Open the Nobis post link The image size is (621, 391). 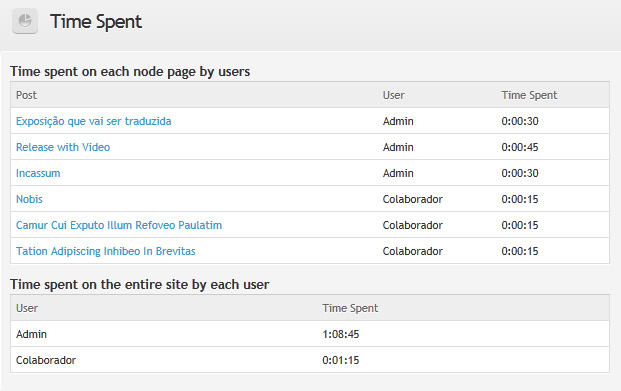29,199
